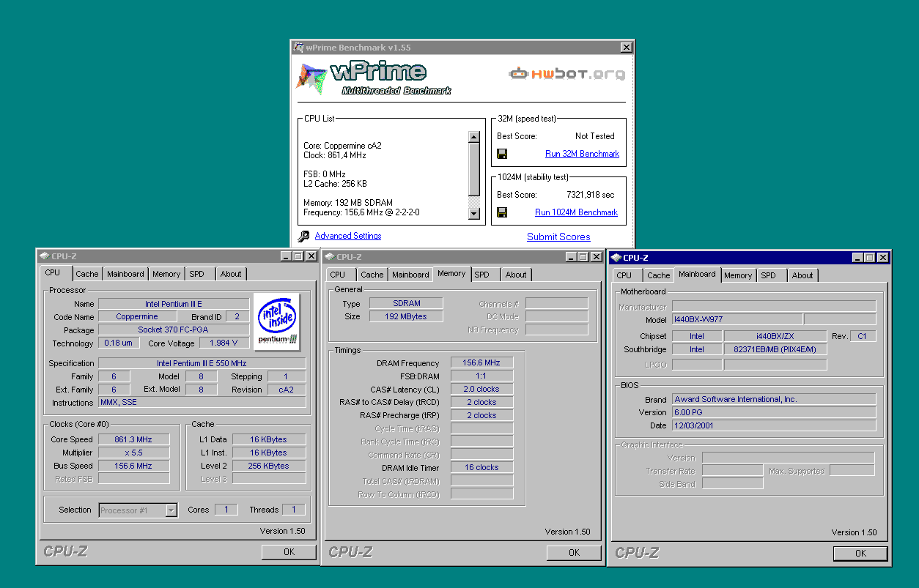Select About tab in right CPU-Z window
Viewport: 919px width, 588px height.
point(802,275)
